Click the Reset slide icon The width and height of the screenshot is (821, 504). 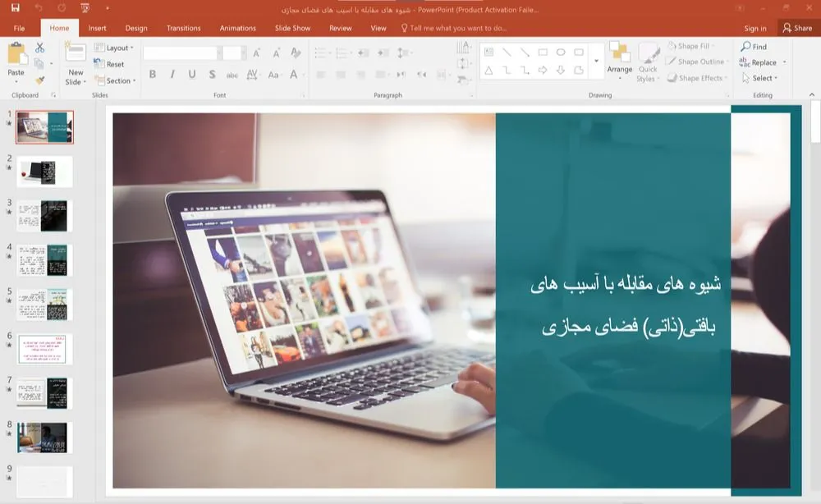111,64
